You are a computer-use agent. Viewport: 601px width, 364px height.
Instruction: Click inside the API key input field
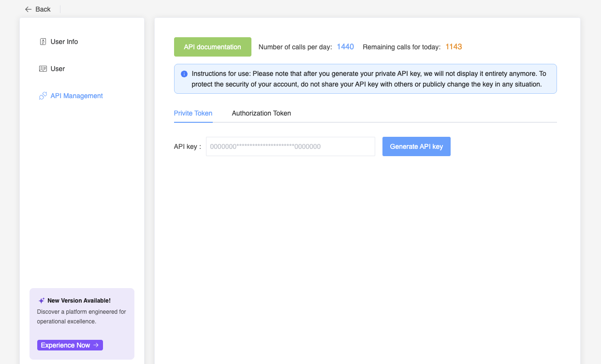[x=290, y=146]
